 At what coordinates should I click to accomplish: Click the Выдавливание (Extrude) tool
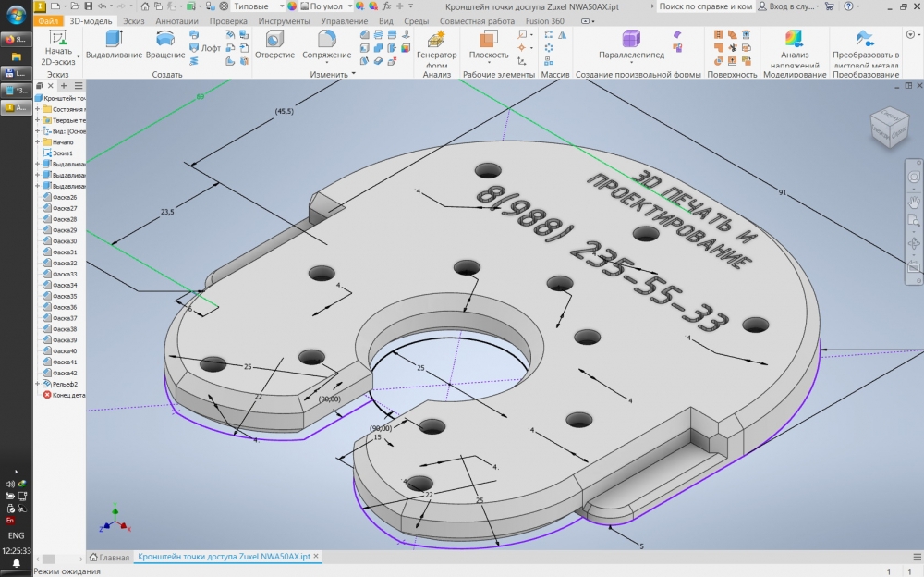pos(115,43)
